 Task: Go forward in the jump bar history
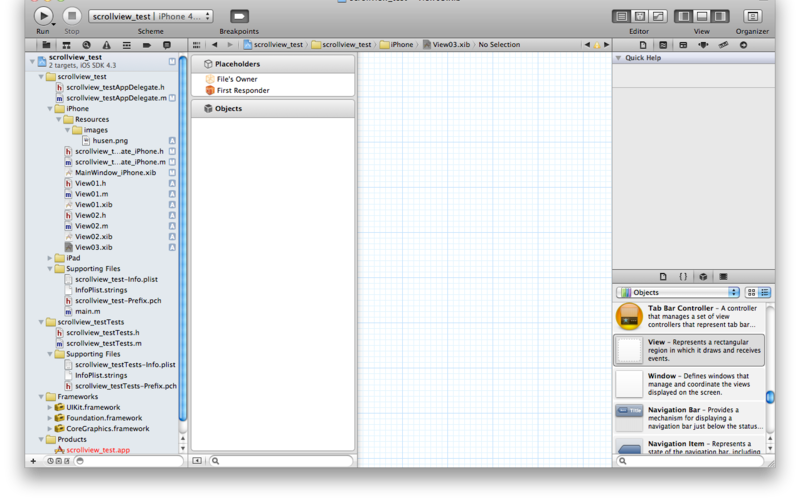(x=230, y=45)
